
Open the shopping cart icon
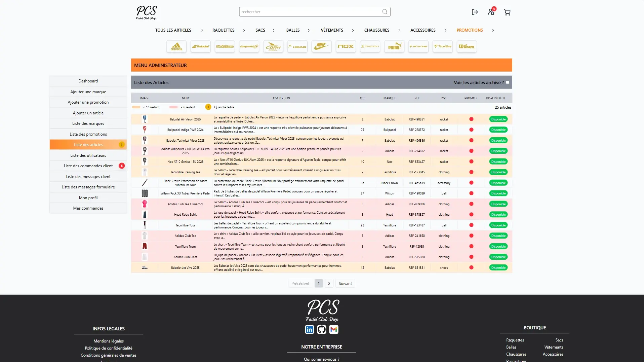[507, 12]
